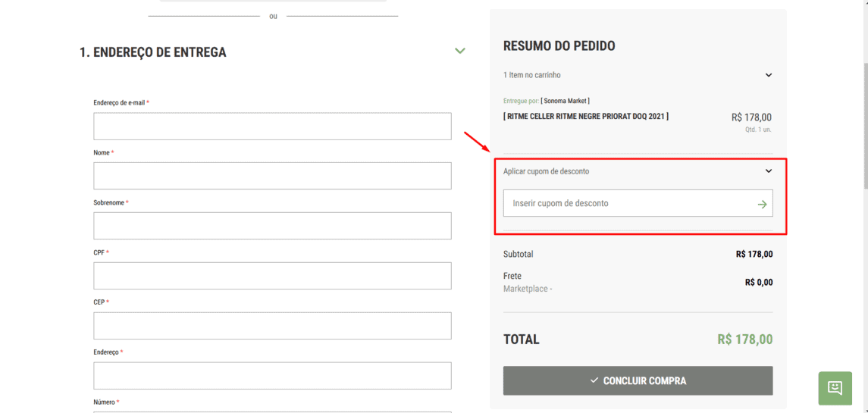Image resolution: width=868 pixels, height=413 pixels.
Task: Click the Subtotal label
Action: coord(518,255)
